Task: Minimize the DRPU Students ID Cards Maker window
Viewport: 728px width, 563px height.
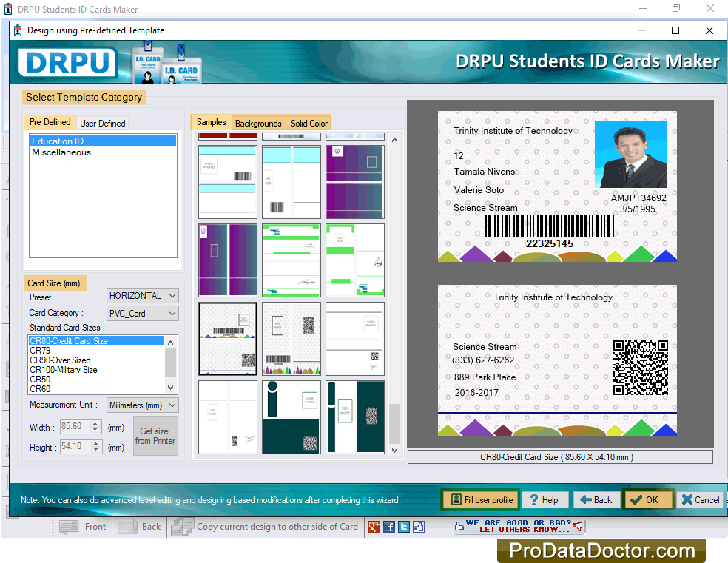Action: [643, 8]
